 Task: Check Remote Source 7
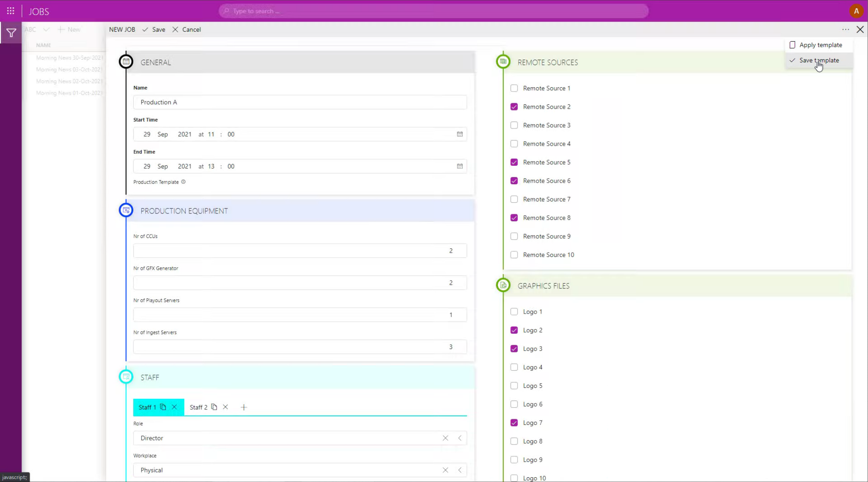click(514, 199)
